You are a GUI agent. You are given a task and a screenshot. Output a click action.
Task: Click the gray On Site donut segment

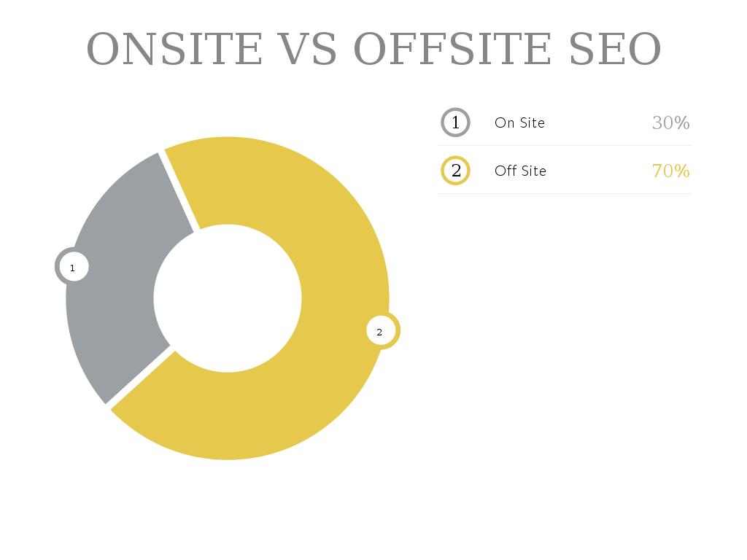click(117, 292)
